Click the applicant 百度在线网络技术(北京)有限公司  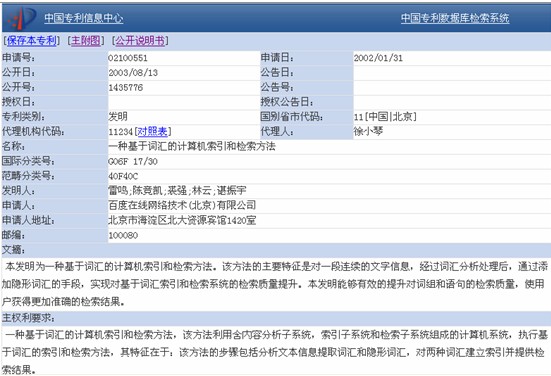pos(182,205)
